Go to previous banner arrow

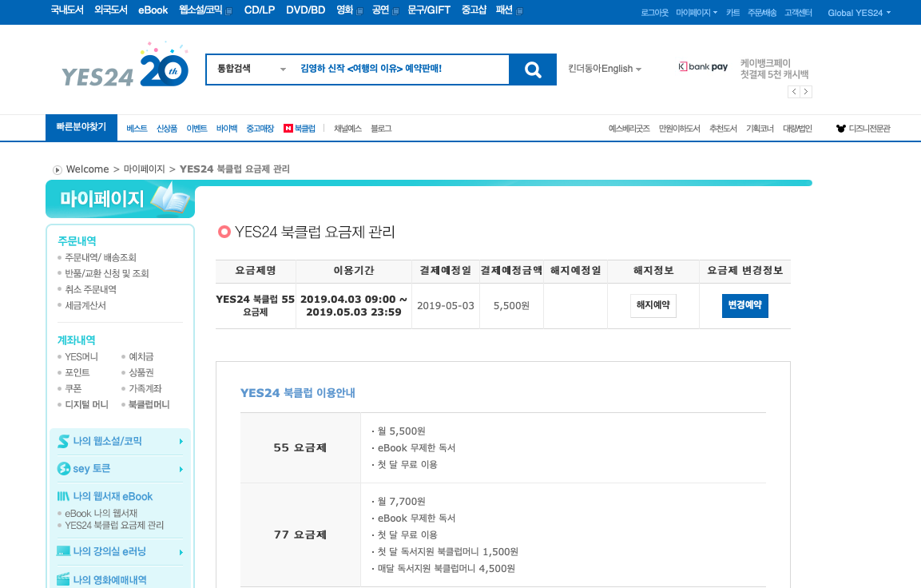pos(794,92)
